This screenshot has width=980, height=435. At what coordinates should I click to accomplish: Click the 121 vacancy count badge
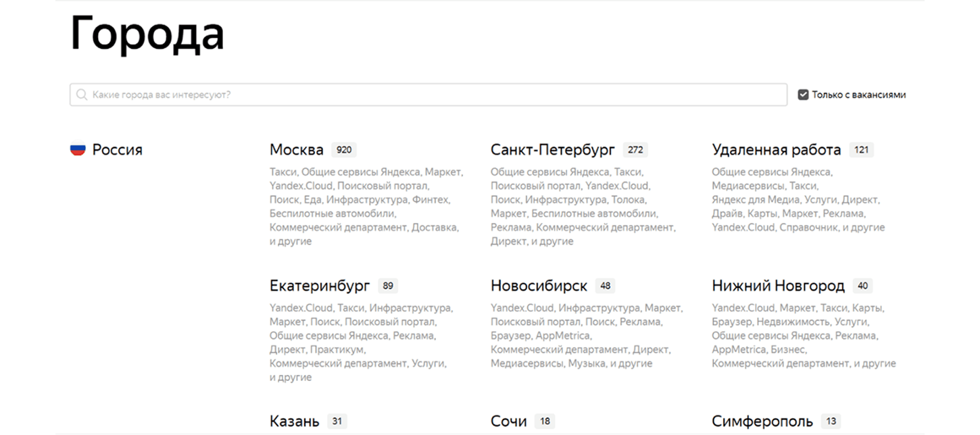(x=861, y=150)
